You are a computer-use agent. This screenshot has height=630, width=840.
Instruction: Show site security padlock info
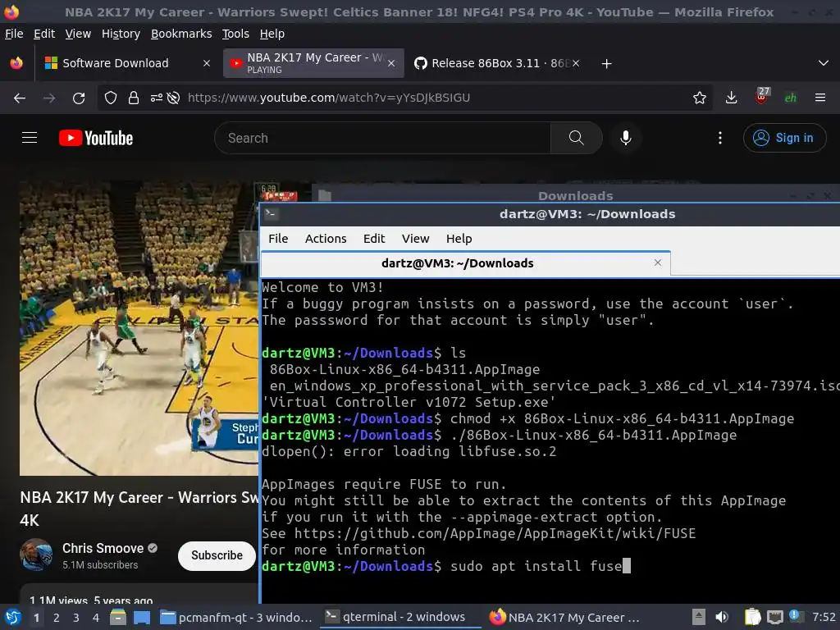point(134,98)
